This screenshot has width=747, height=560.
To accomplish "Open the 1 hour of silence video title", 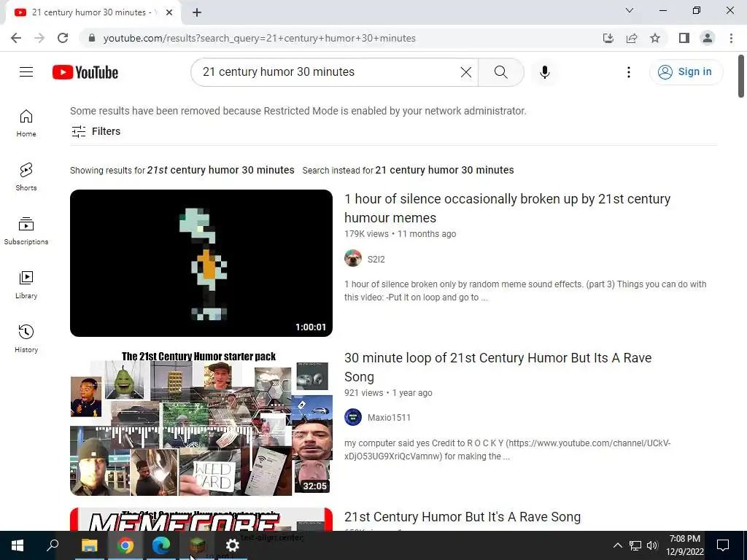I will tap(508, 208).
